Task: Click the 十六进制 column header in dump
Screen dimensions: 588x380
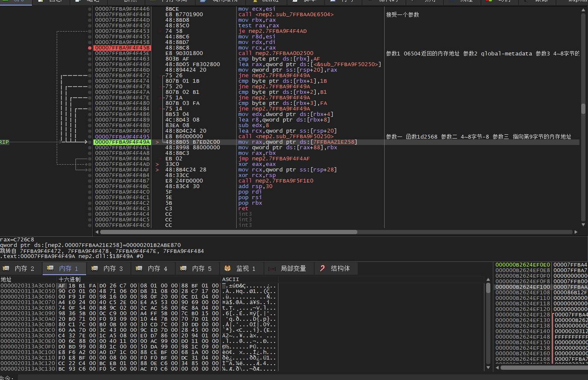Action: pyautogui.click(x=70, y=279)
